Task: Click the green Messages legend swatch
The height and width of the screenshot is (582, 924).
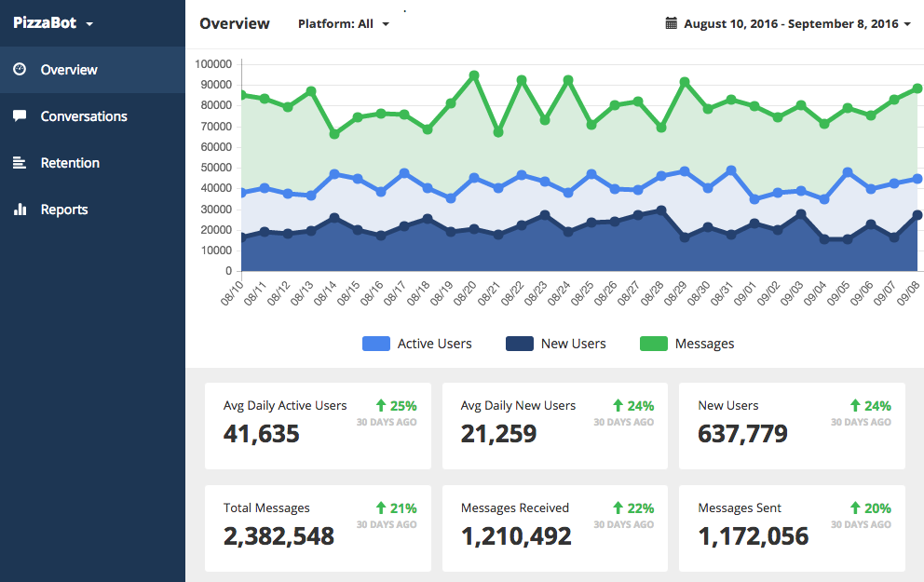Action: [x=654, y=344]
